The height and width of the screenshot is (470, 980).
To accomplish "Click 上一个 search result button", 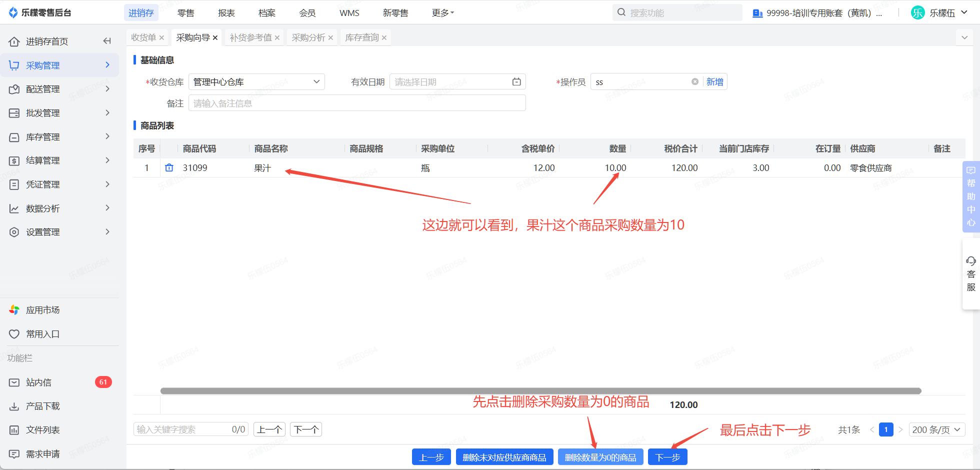I will coord(269,429).
